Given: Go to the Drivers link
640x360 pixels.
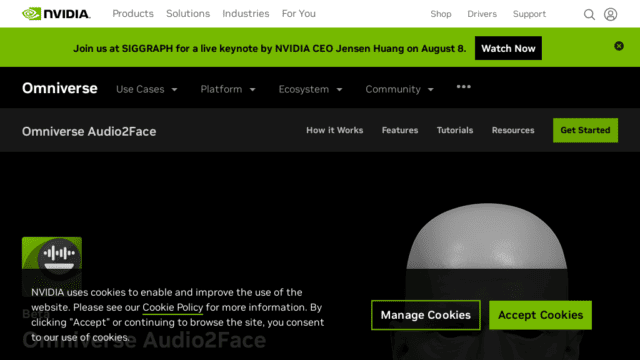Looking at the screenshot, I should pyautogui.click(x=482, y=14).
